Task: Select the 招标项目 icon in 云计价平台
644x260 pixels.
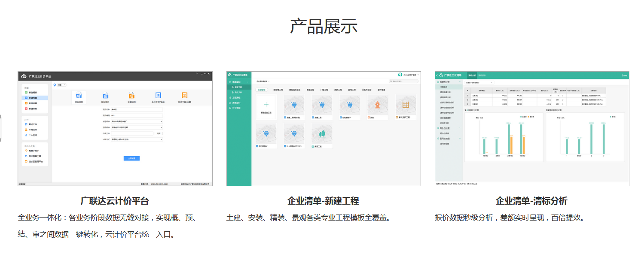Action: (x=79, y=96)
